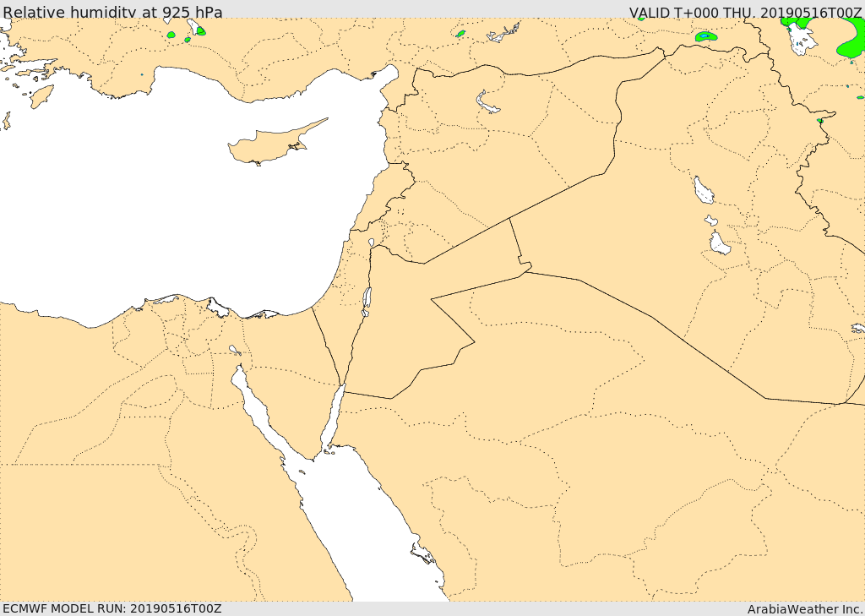Click the small green patches over western Turkey

188,33
